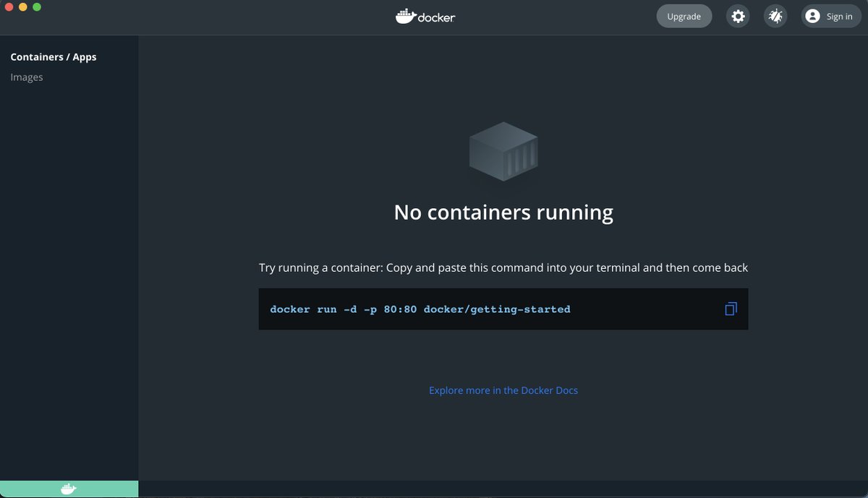Image resolution: width=868 pixels, height=498 pixels.
Task: Click the Sign in account avatar icon
Action: 812,16
